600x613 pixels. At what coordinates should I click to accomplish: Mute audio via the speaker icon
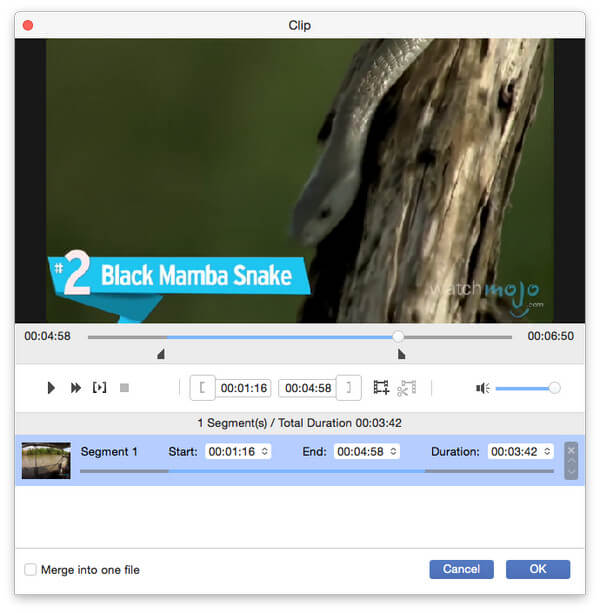coord(482,388)
